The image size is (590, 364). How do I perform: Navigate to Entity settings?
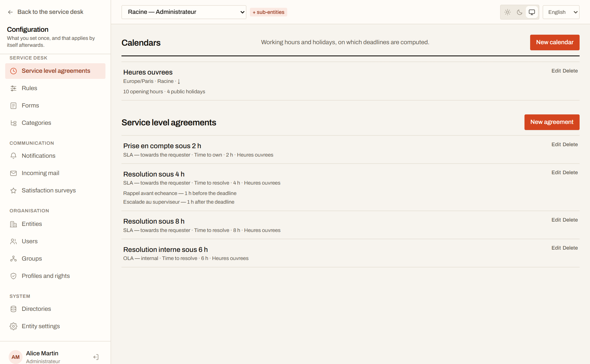[55, 326]
